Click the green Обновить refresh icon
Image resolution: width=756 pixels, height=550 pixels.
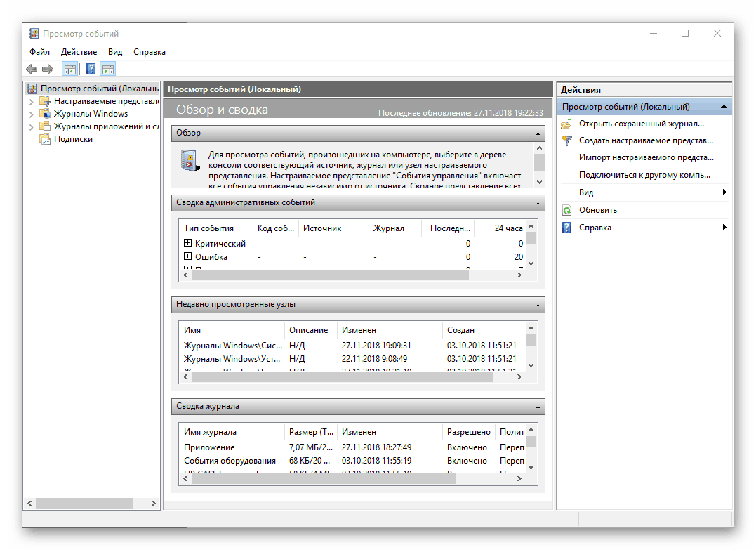566,210
